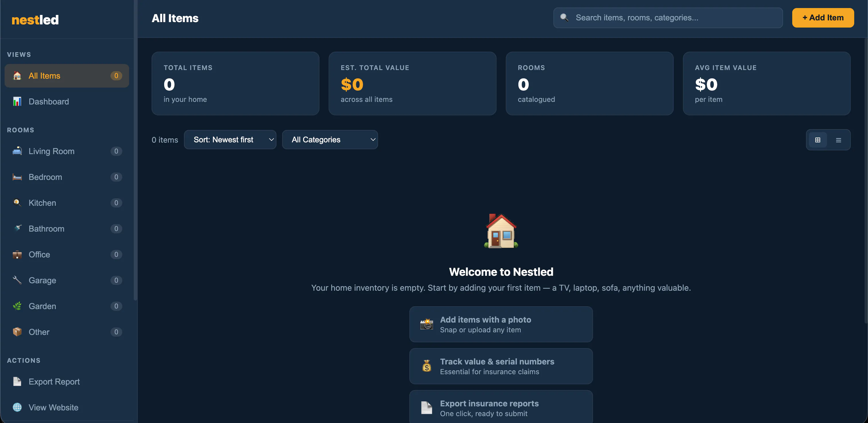Screen dimensions: 868x423
Task: Switch to grid view
Action: 818,140
